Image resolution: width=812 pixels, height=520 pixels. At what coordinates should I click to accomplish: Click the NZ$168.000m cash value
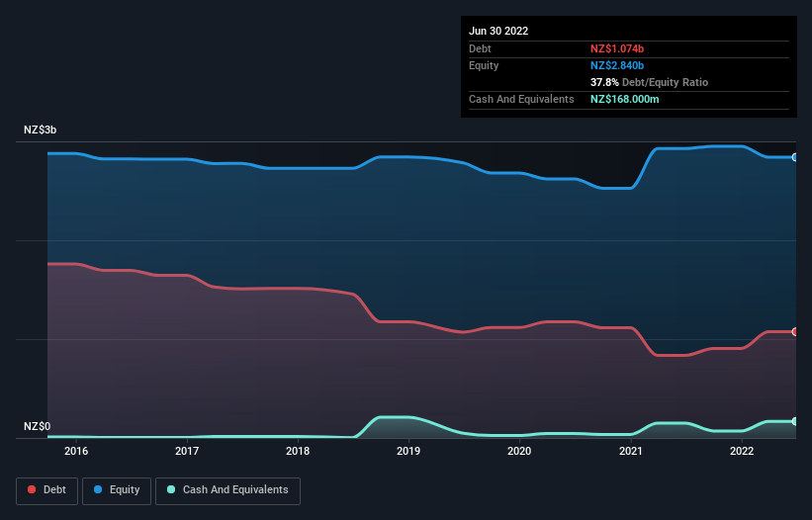624,99
